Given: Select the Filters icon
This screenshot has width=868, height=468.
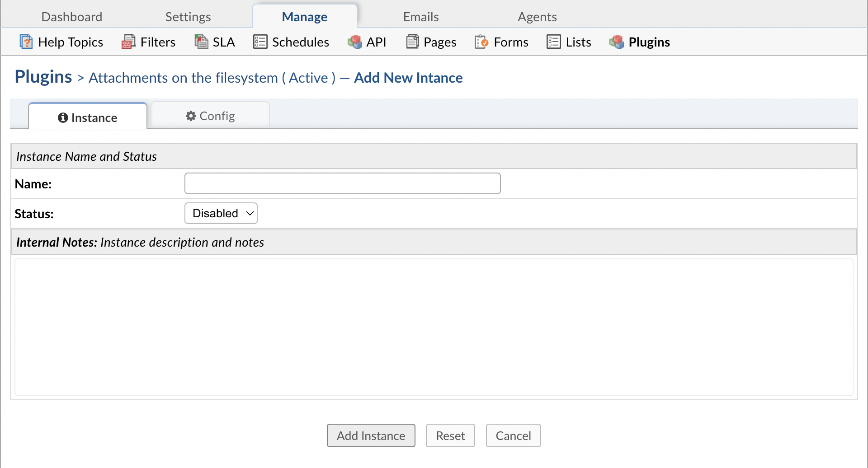Looking at the screenshot, I should pos(128,42).
